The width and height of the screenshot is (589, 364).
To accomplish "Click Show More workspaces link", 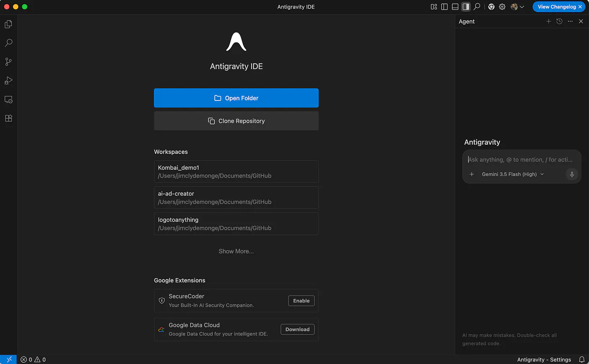I will tap(236, 251).
